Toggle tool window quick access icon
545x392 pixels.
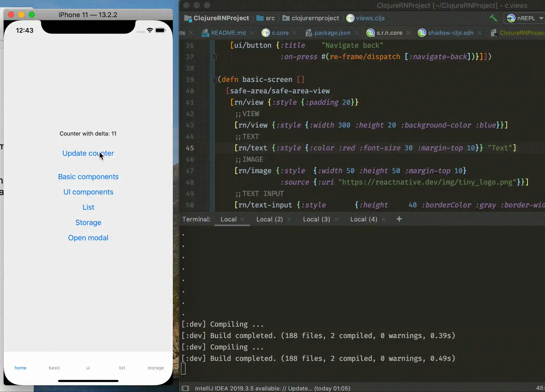click(x=185, y=388)
